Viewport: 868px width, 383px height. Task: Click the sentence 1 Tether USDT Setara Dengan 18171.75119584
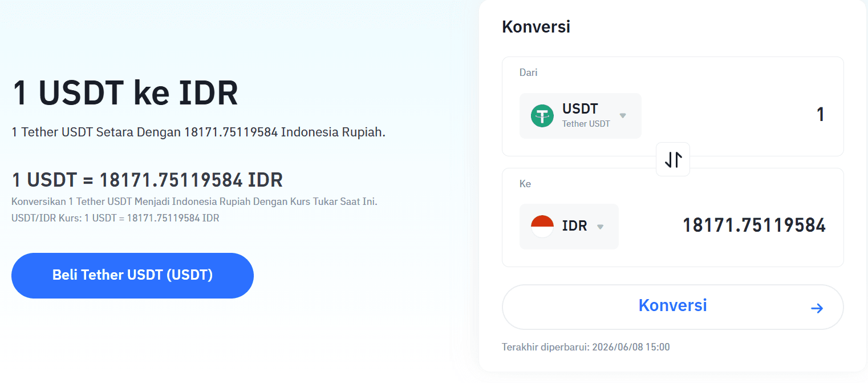point(198,132)
